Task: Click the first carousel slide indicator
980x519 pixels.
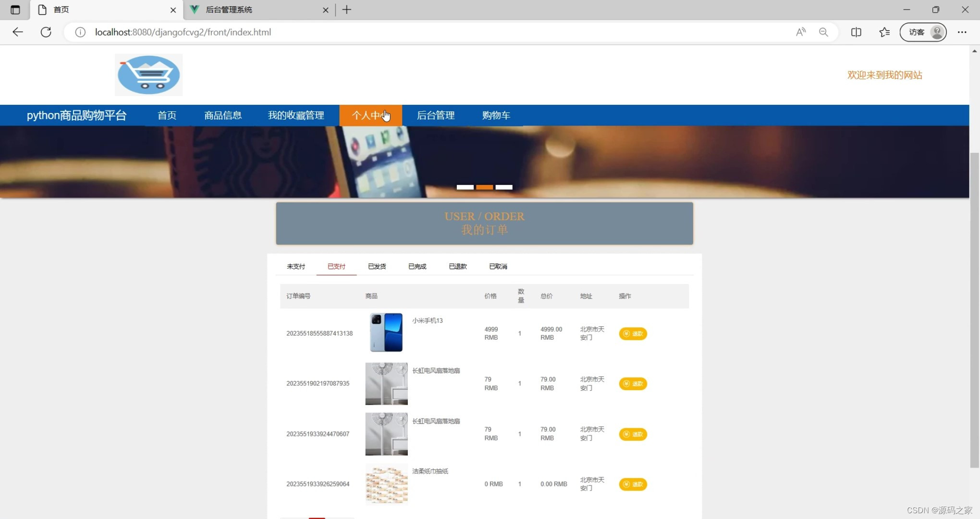Action: (465, 187)
